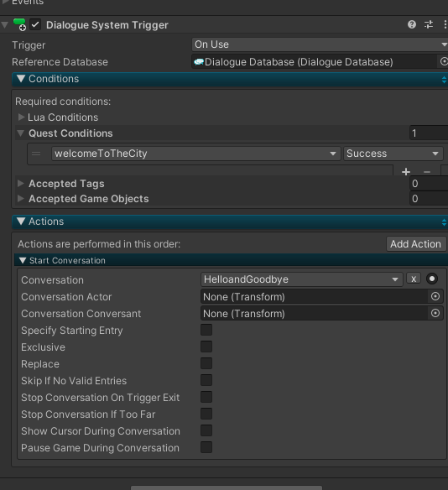The image size is (448, 490).
Task: Pick object for Conversation Actor
Action: [x=435, y=296]
